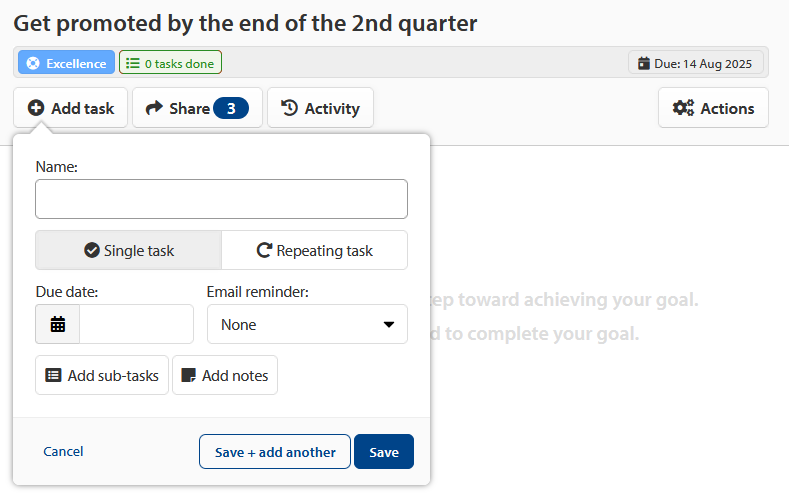Click the sub-tasks list icon

coord(53,375)
